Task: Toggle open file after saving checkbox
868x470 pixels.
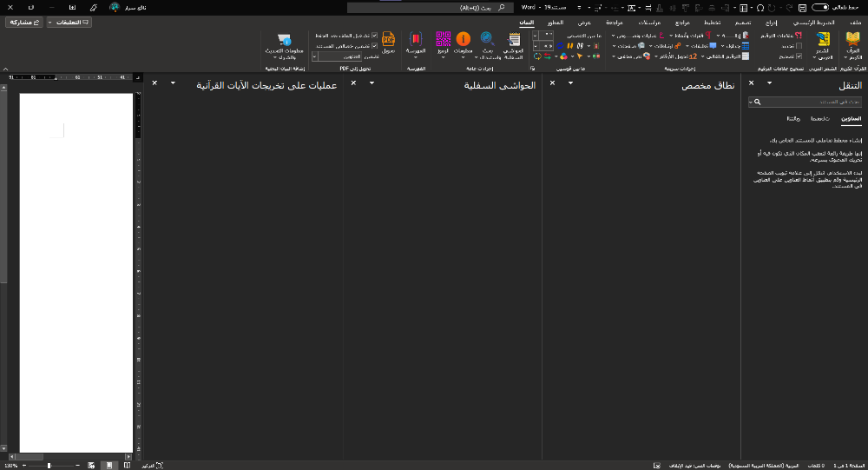Action: point(374,36)
